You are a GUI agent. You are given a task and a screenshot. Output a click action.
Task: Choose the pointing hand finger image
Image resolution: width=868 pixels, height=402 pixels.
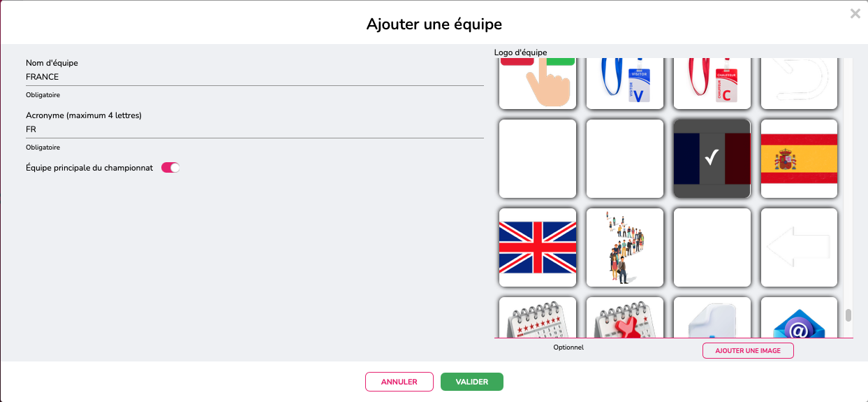(538, 84)
